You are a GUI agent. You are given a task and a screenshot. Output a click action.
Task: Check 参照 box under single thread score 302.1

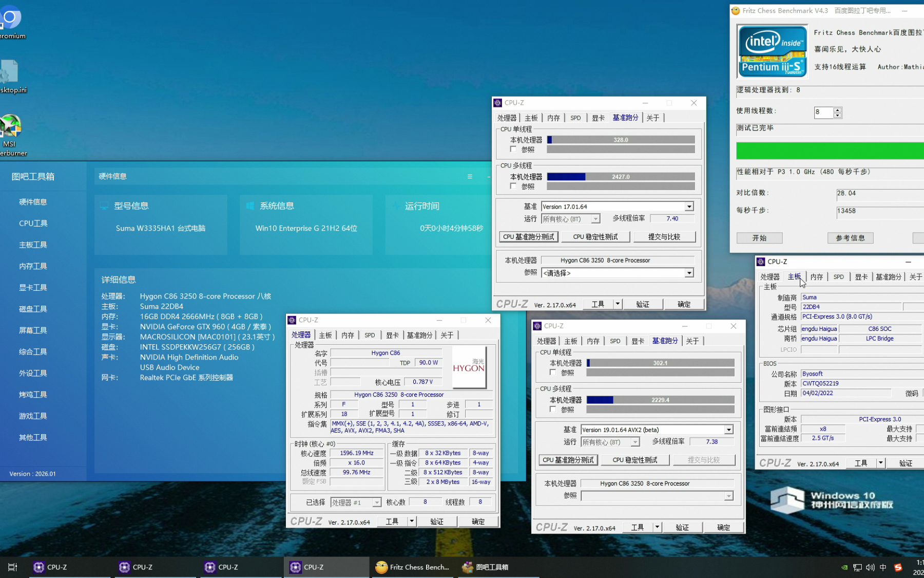(553, 372)
